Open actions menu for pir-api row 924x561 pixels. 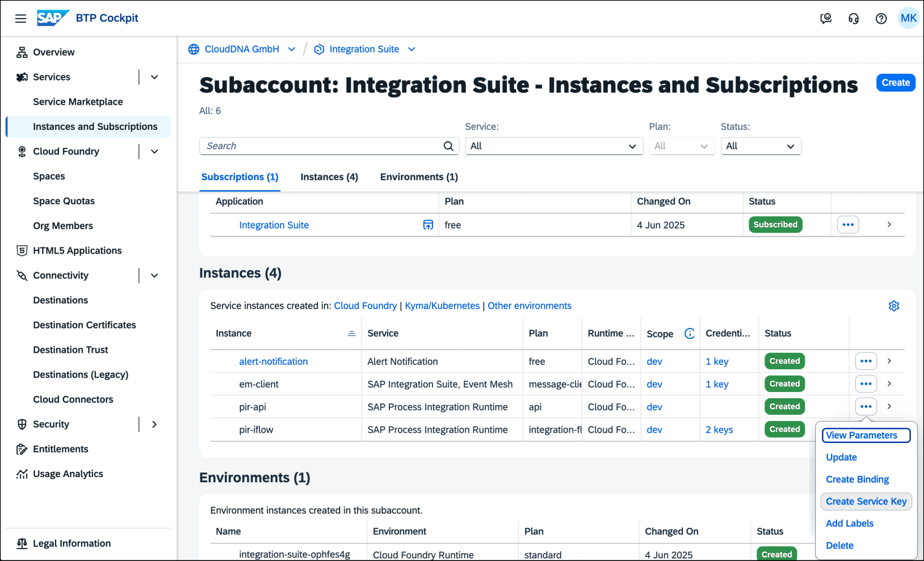[x=866, y=406]
